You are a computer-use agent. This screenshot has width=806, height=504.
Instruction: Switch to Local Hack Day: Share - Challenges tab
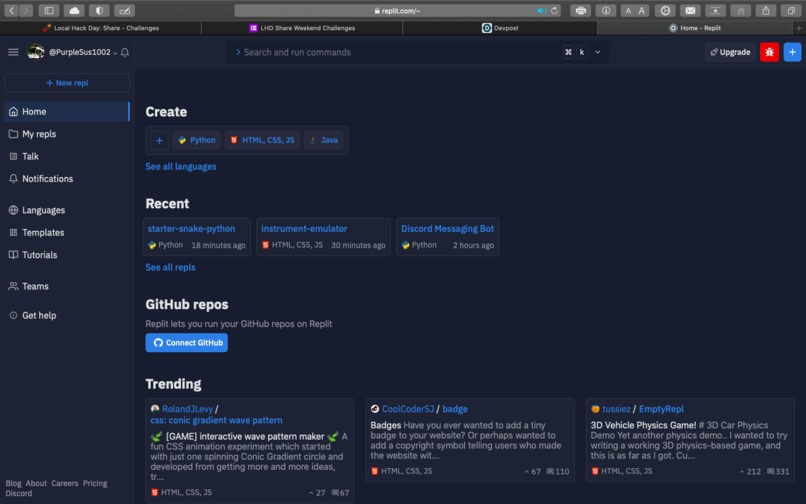point(101,28)
